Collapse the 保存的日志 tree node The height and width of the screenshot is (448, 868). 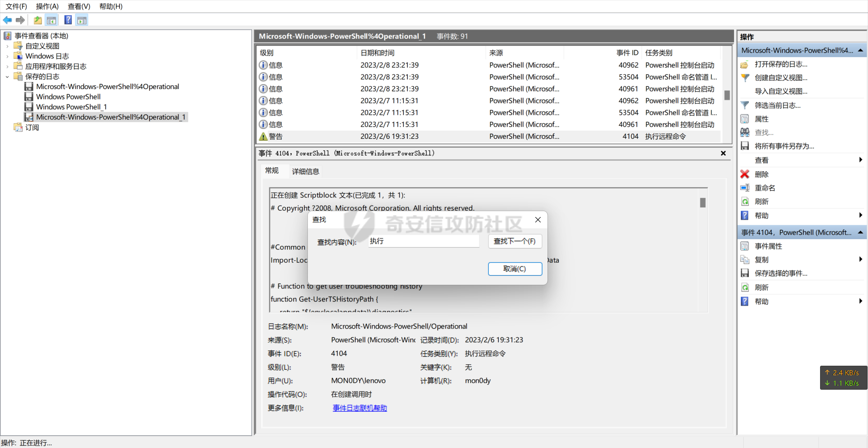coord(7,77)
